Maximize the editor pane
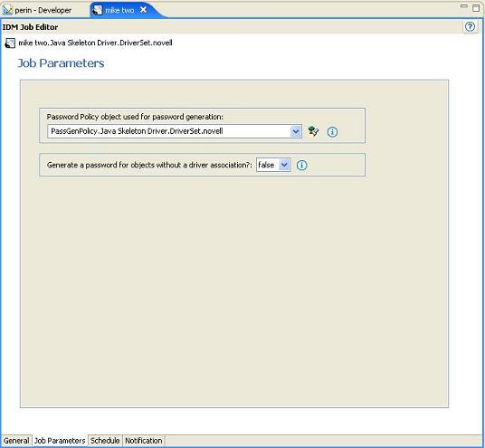The height and width of the screenshot is (448, 485). [476, 8]
